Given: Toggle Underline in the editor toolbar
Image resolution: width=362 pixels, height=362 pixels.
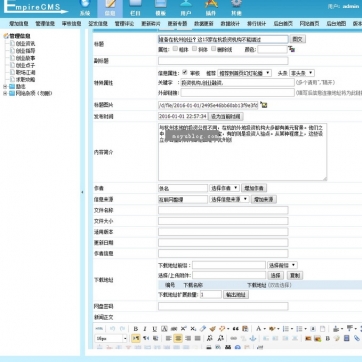Looking at the screenshot, I should [x=155, y=329].
